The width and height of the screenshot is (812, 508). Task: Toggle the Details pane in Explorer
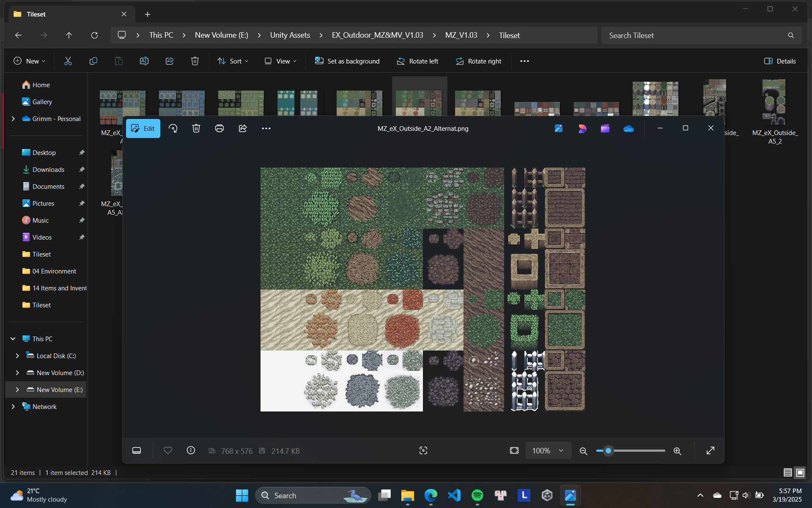pos(780,61)
